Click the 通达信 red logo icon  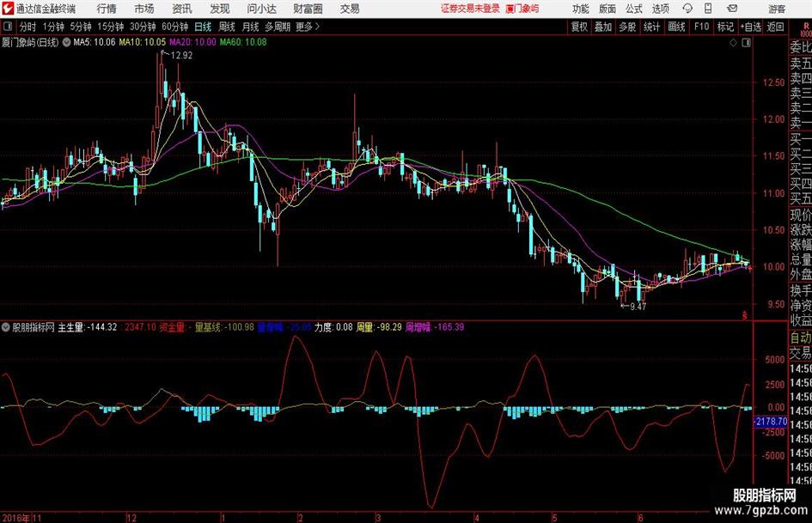click(x=7, y=9)
